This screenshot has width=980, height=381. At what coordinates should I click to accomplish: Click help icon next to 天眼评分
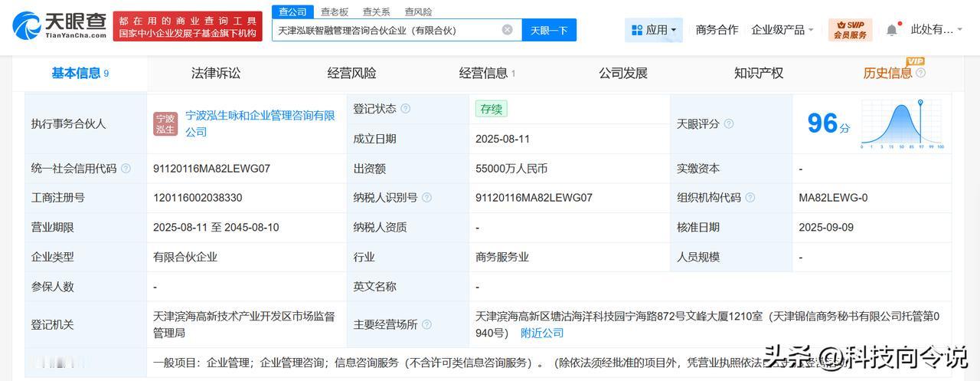click(729, 123)
